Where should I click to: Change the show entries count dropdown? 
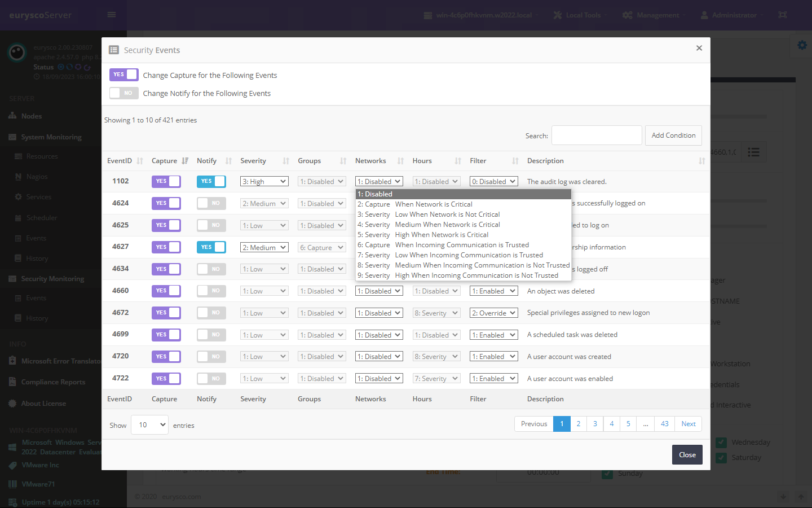(x=149, y=425)
